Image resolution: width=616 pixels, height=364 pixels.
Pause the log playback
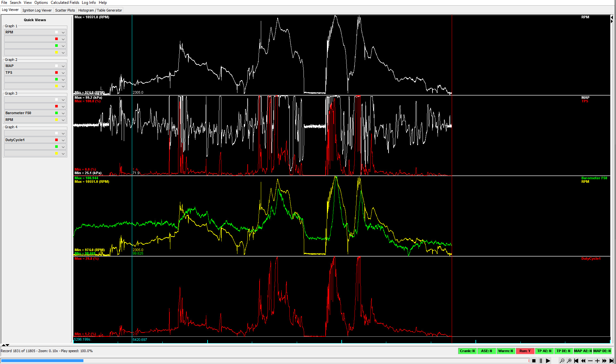[541, 361]
